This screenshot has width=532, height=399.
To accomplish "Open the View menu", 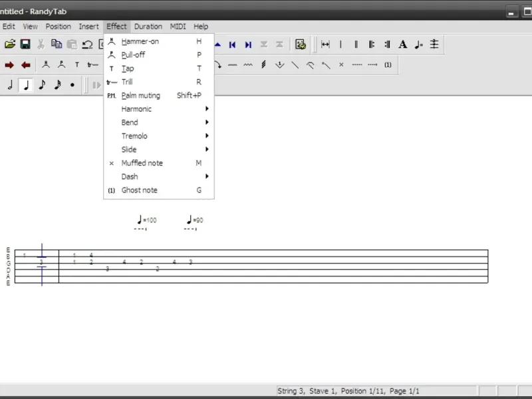I will (30, 27).
